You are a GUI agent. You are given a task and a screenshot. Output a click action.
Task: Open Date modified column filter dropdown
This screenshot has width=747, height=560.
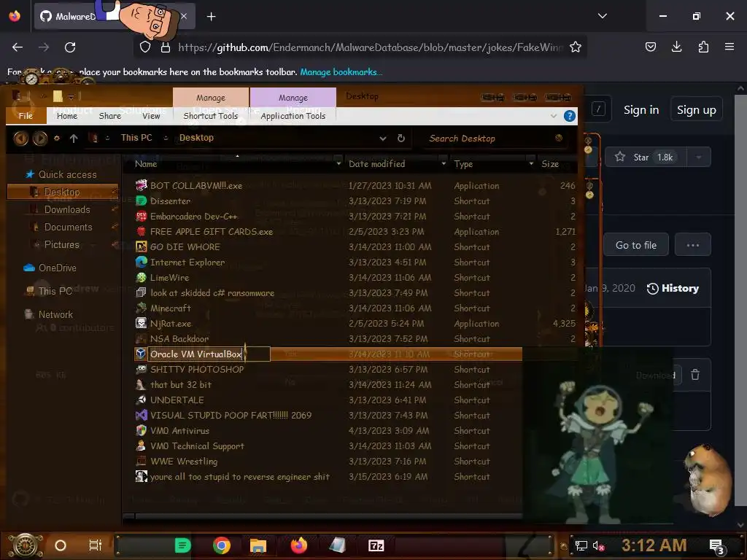444,164
